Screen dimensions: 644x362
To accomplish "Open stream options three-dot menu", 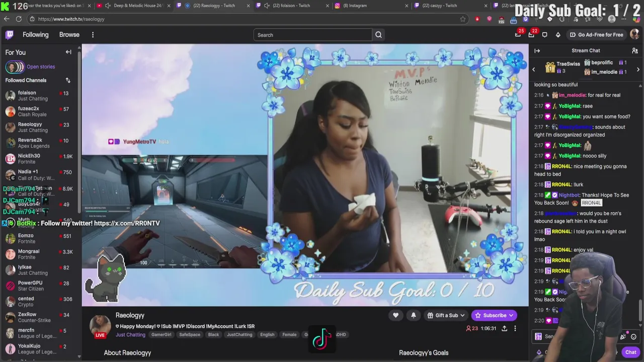I will tap(515, 328).
